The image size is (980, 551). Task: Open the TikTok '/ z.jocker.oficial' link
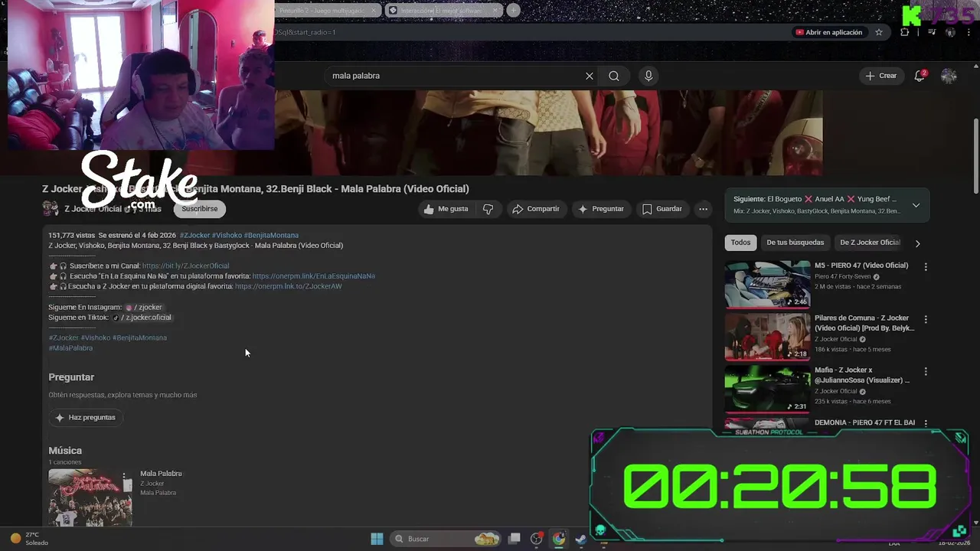(142, 318)
